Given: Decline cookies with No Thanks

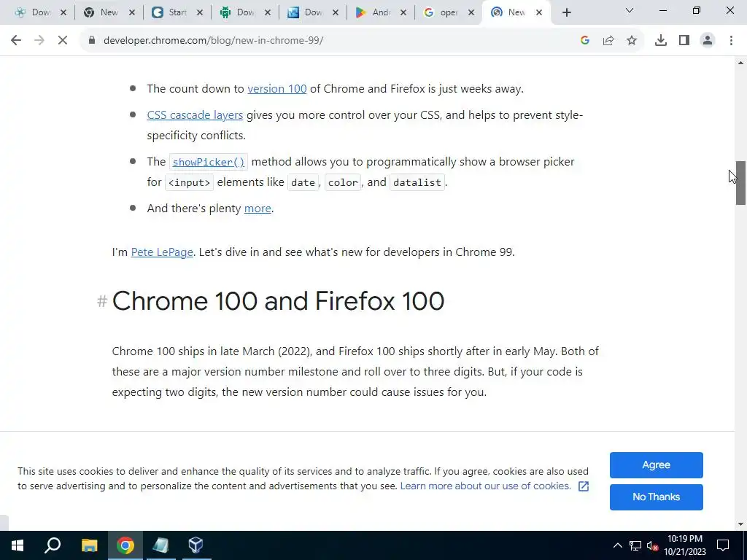Looking at the screenshot, I should 656,497.
